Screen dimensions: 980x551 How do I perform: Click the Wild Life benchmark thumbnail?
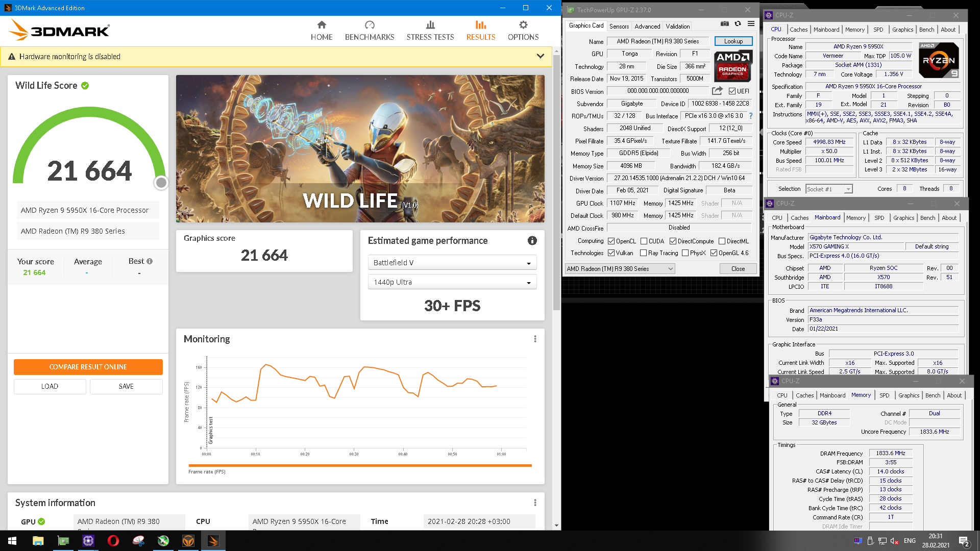pos(360,148)
